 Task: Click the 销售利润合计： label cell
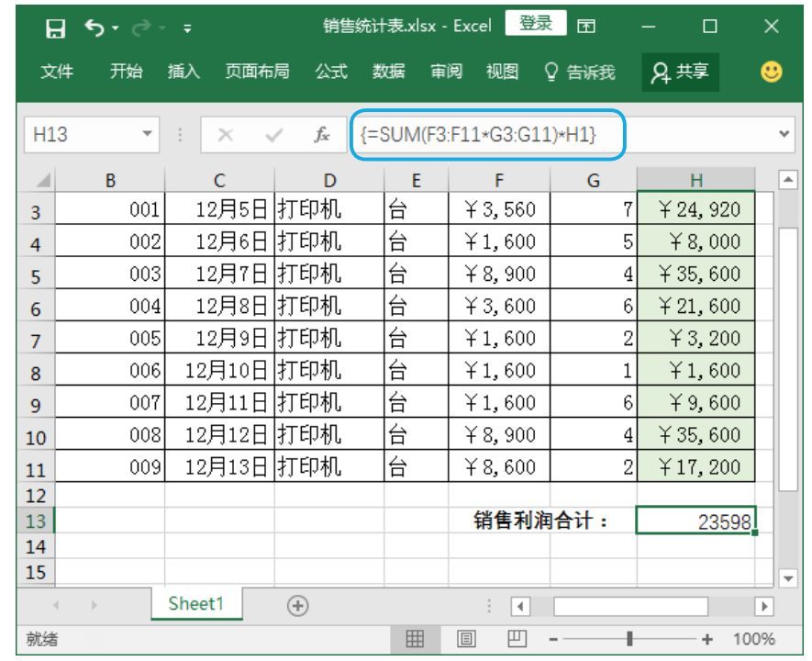[540, 521]
